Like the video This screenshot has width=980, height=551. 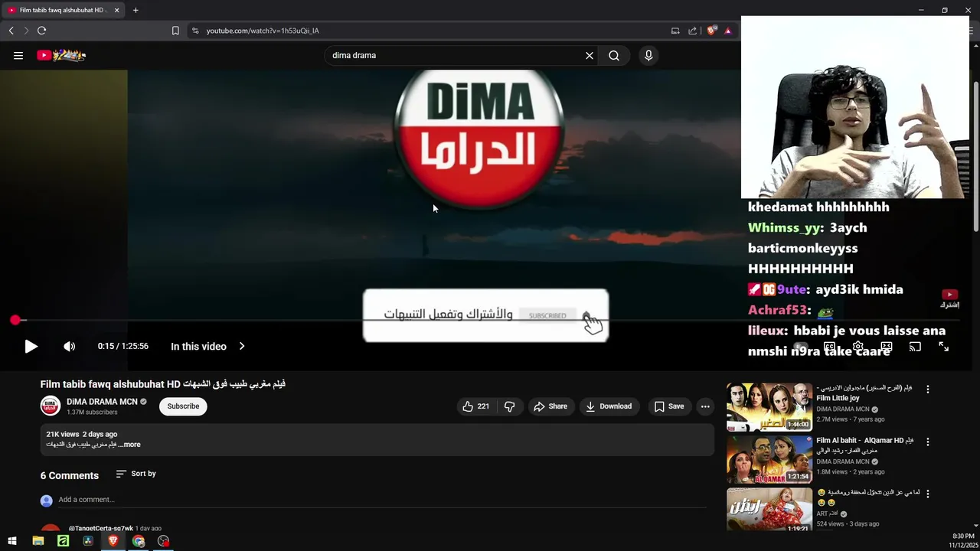click(x=475, y=406)
